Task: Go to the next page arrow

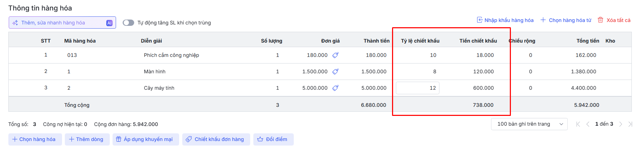Action: (621, 124)
